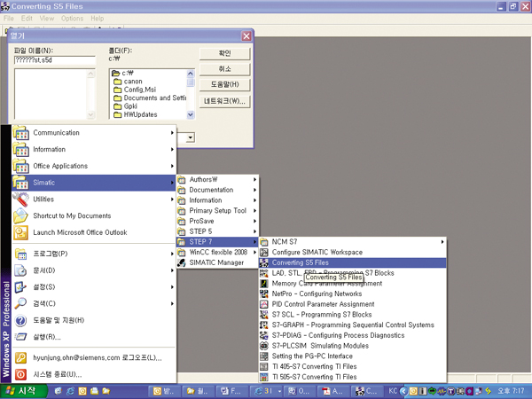Viewport: 532px width, 399px height.
Task: Click the Configure SIMATIC Workspace icon
Action: point(264,252)
